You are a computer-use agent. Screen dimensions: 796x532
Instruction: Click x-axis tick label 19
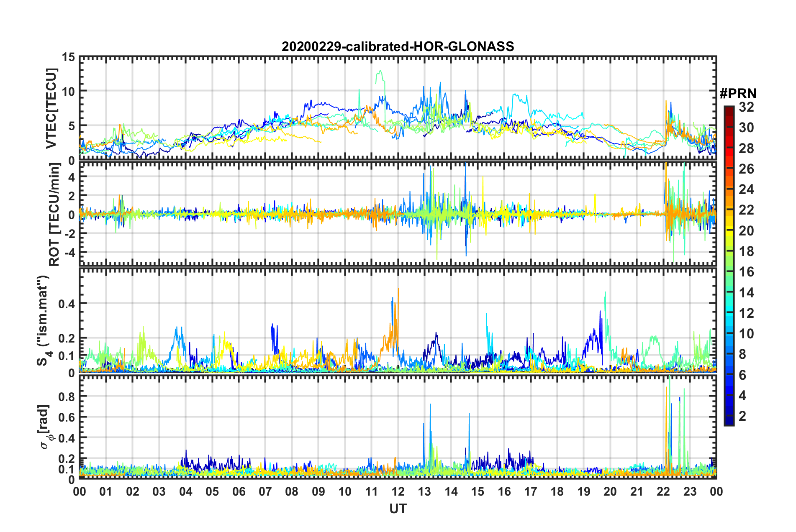(x=584, y=491)
